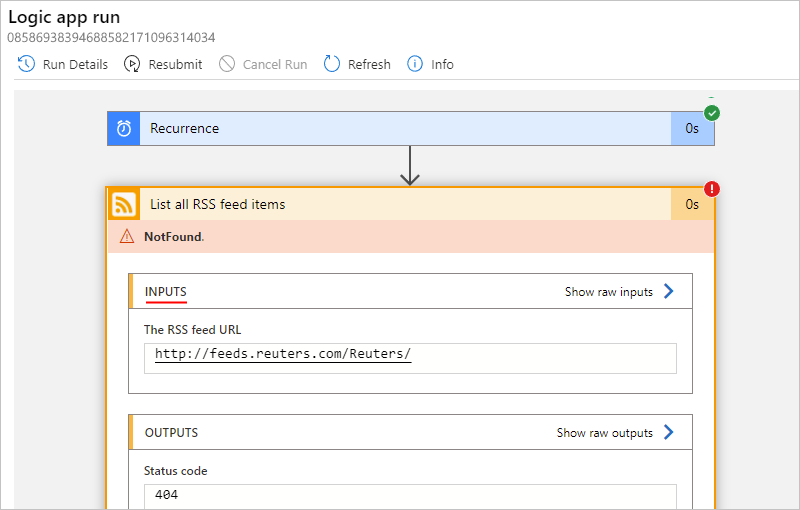The image size is (800, 510).
Task: Click the RSS feed URL field
Action: coord(410,355)
